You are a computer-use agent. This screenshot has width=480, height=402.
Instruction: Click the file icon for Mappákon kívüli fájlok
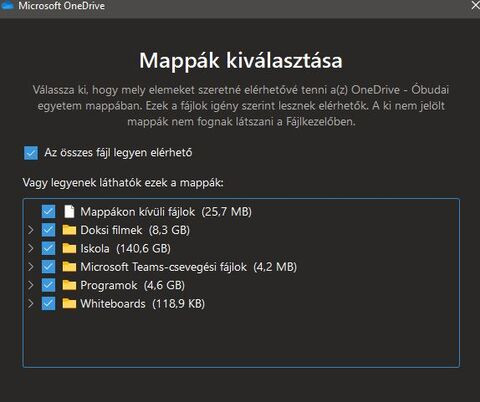pos(69,211)
